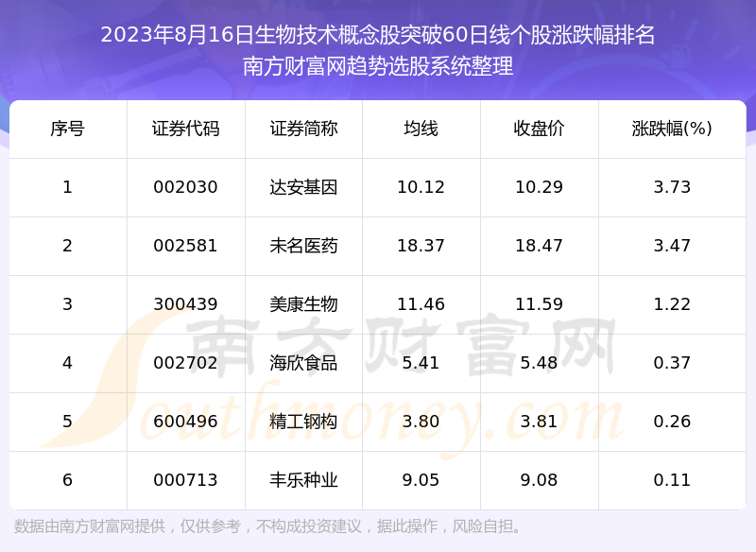Image resolution: width=756 pixels, height=552 pixels.
Task: Click average value 10.12
Action: (x=421, y=187)
